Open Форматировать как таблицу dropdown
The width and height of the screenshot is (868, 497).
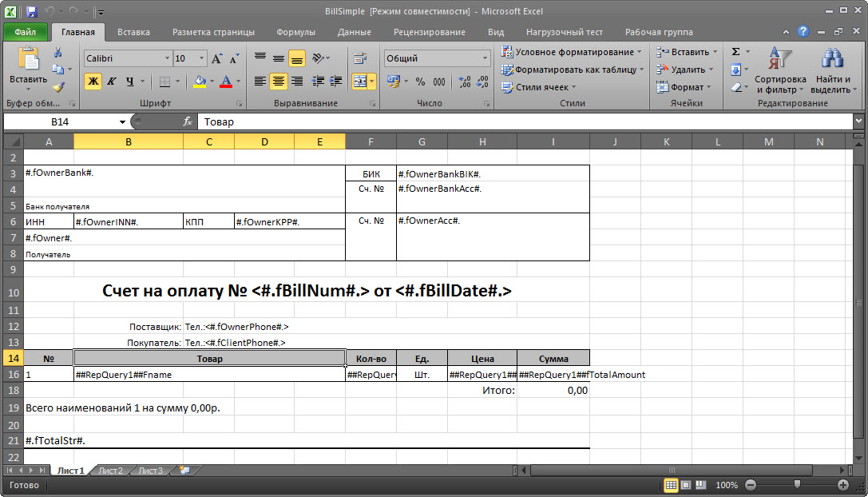pos(573,70)
